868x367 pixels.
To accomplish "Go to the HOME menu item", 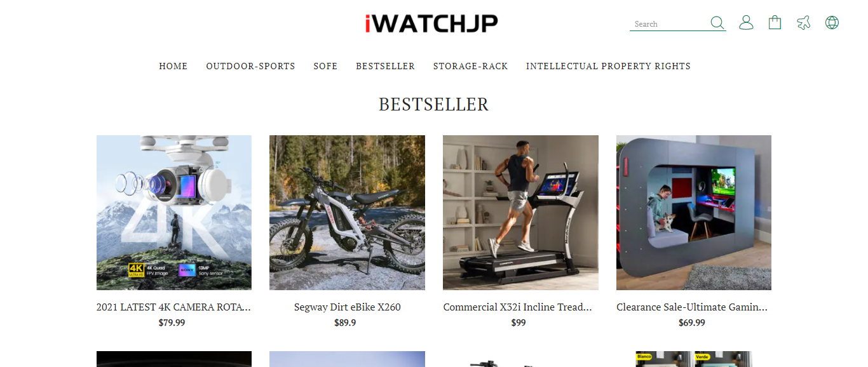I will [173, 66].
